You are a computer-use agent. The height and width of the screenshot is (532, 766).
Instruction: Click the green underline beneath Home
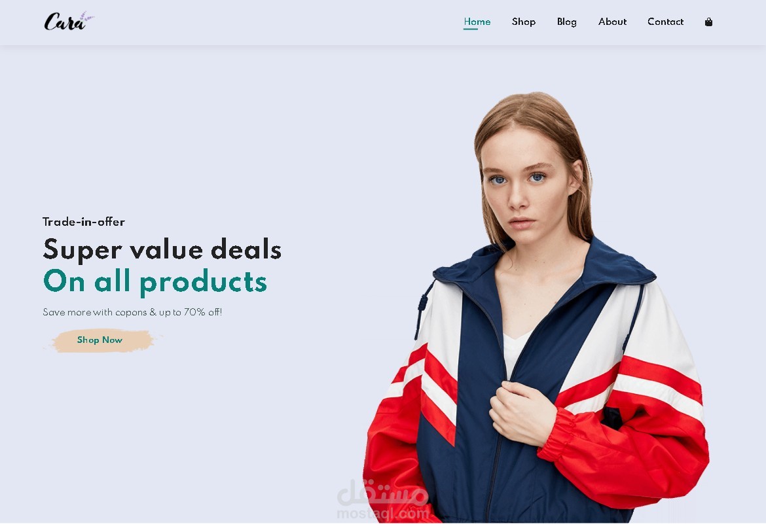(471, 29)
